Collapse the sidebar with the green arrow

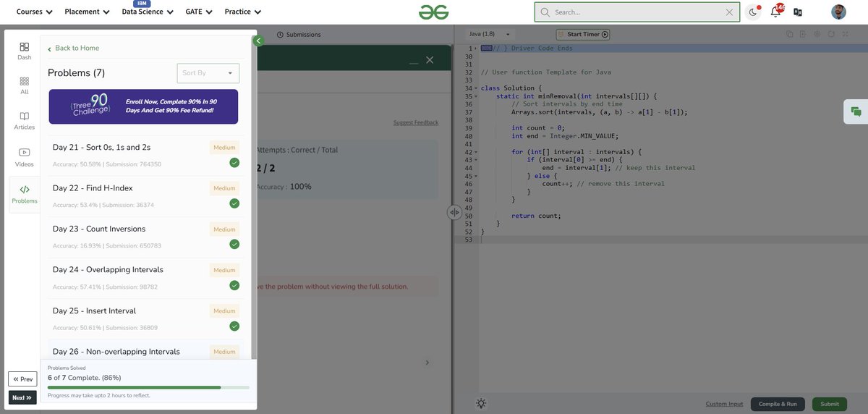point(258,41)
